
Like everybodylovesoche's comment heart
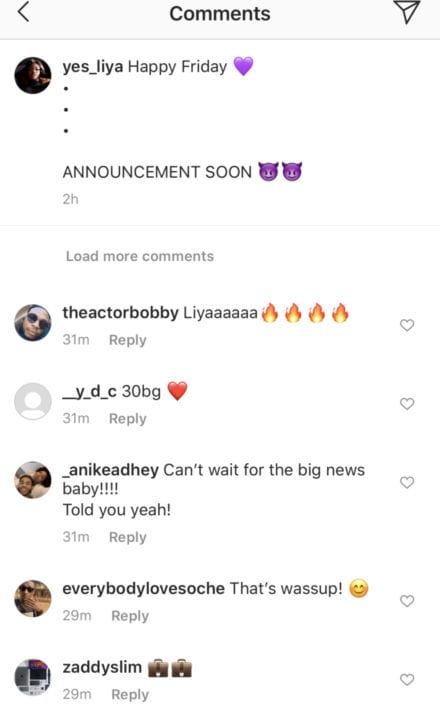pyautogui.click(x=407, y=601)
